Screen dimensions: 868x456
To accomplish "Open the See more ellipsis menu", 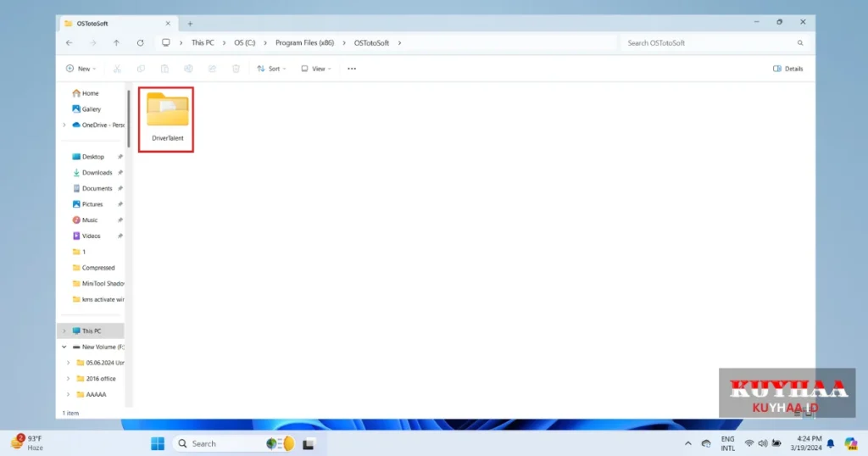I will coord(352,69).
